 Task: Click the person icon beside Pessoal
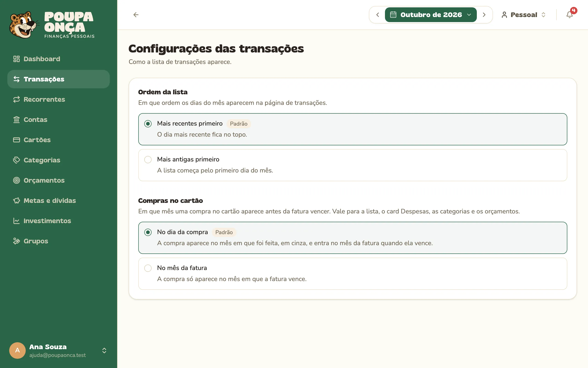click(x=504, y=15)
